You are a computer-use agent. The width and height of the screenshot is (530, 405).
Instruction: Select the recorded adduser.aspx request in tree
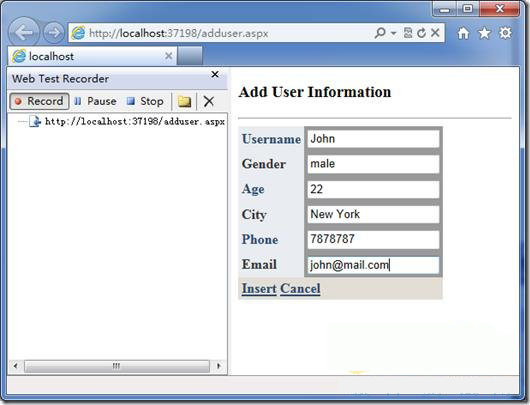tap(135, 121)
